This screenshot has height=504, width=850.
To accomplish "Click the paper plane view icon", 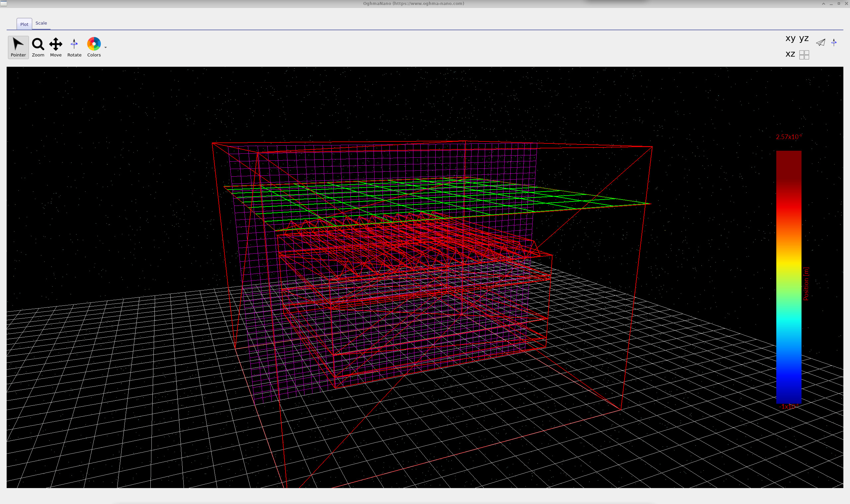I will (821, 42).
